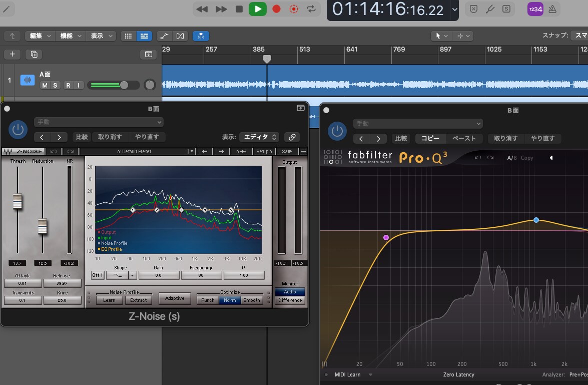Open the time display options chevron
Viewport: 588px width, 385px height.
(454, 10)
